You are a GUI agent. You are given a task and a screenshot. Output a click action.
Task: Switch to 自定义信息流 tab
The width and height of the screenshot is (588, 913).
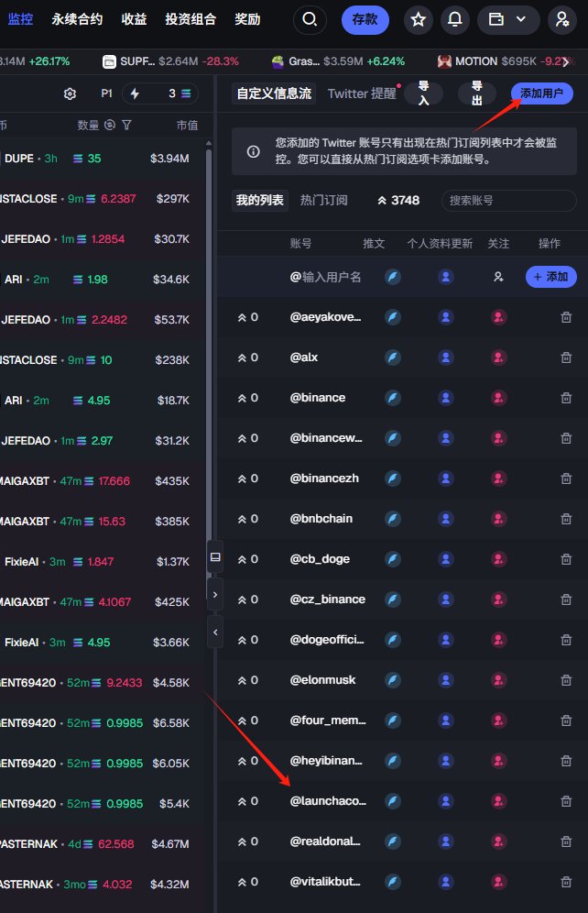click(x=274, y=93)
